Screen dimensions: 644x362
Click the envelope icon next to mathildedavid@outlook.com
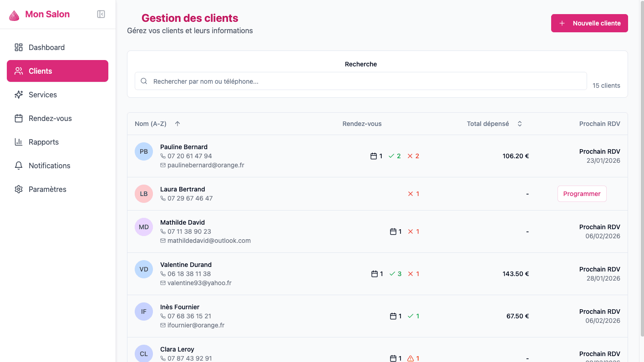pyautogui.click(x=162, y=241)
